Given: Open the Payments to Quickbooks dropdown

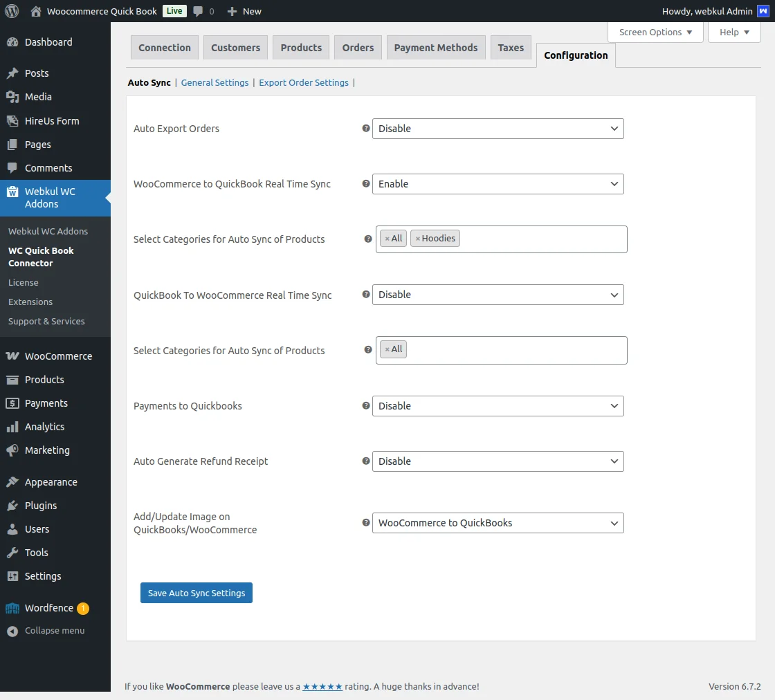Looking at the screenshot, I should [x=498, y=406].
